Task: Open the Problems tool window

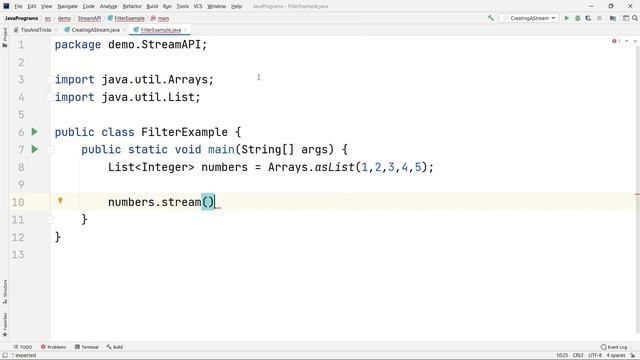Action: (x=53, y=347)
